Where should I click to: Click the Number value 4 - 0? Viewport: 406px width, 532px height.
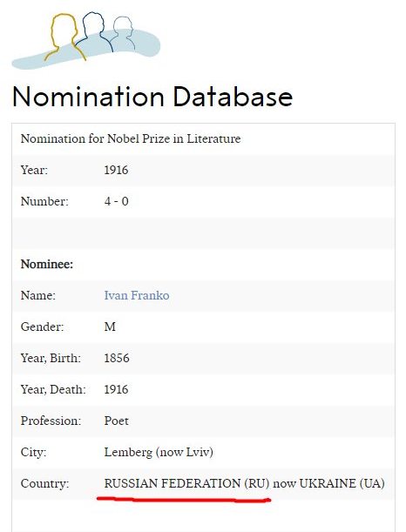(x=117, y=201)
